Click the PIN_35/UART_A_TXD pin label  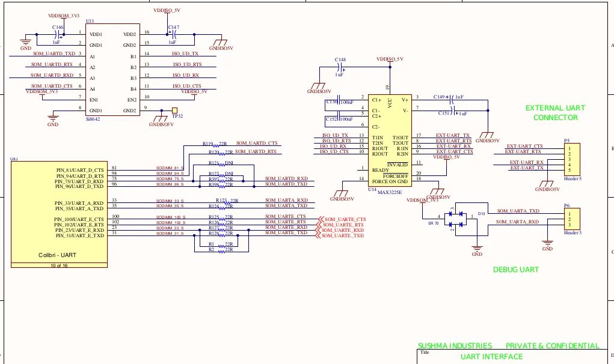[x=79, y=209]
